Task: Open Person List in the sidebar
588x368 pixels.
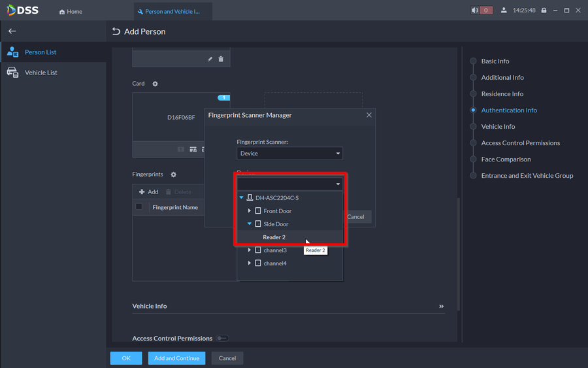Action: (54, 52)
